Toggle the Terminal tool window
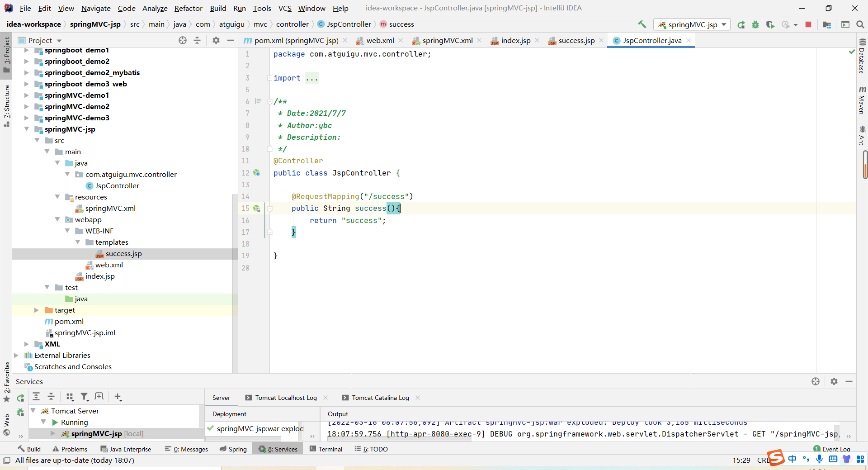Screen dimensions: 868x470 (x=326, y=449)
